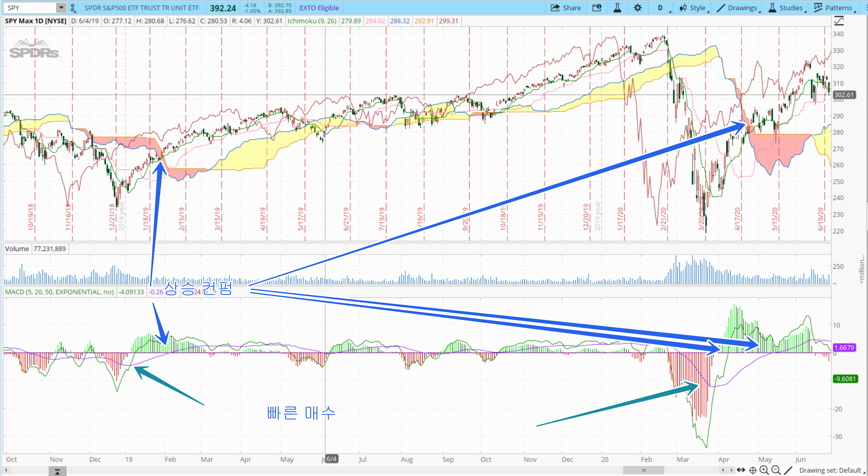Click the expand time axis icon

741,470
